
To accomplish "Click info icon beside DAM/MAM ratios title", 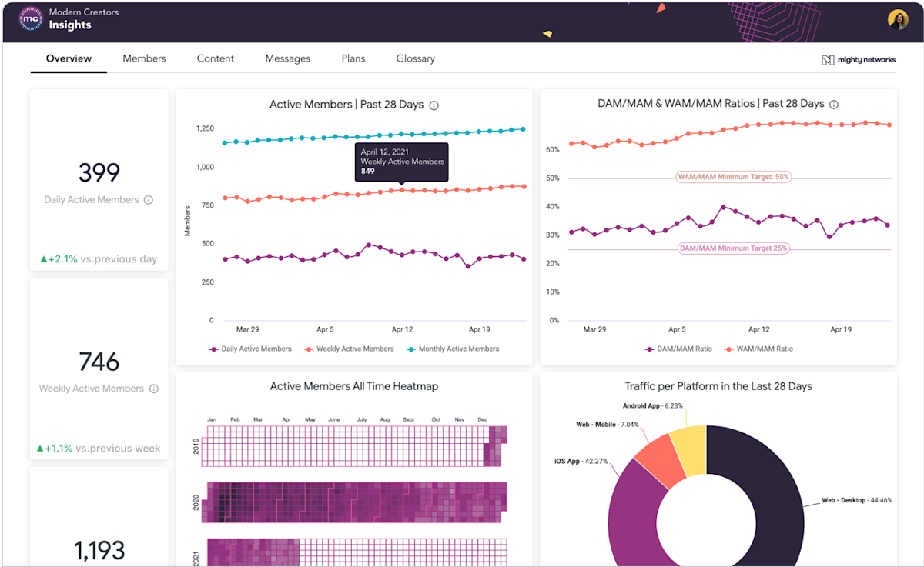I will click(x=833, y=105).
